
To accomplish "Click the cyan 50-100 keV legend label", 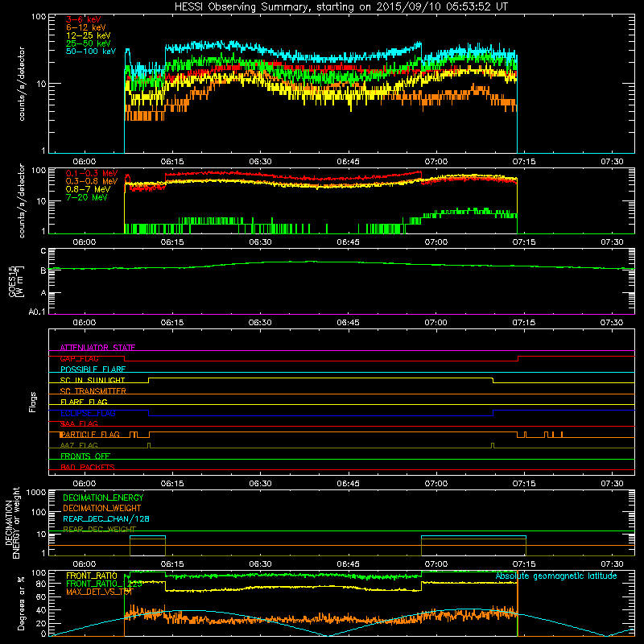I will (91, 52).
